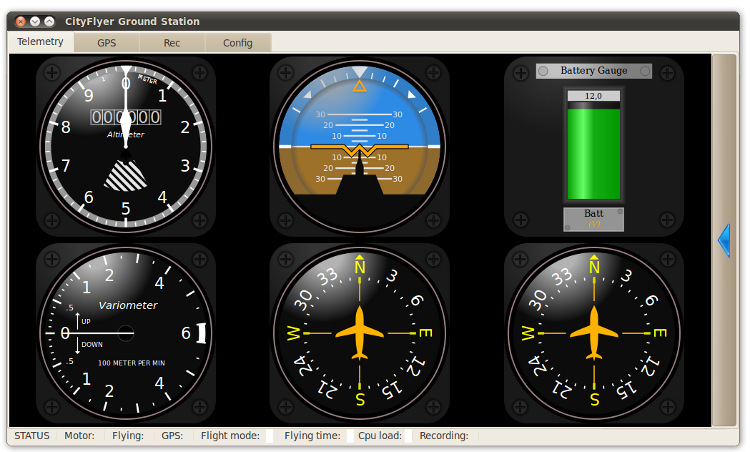Click the right-side compass heading indicator
The height and width of the screenshot is (452, 750).
pyautogui.click(x=594, y=333)
